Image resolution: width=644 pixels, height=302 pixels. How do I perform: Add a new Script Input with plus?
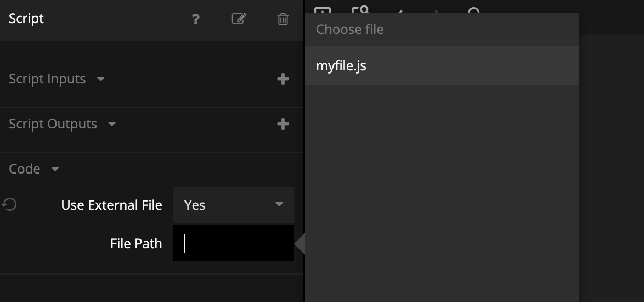point(283,79)
